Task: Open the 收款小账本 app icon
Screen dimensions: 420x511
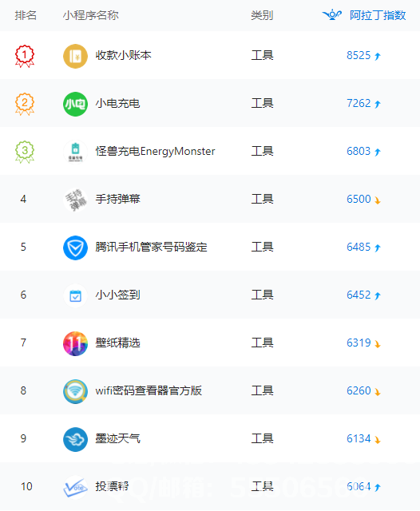Action: 75,56
